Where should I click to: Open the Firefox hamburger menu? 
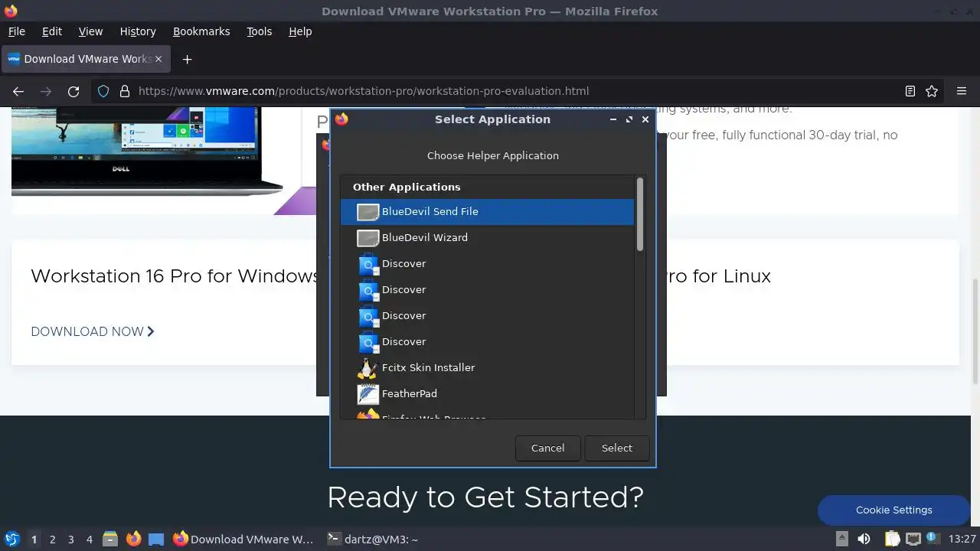tap(962, 91)
